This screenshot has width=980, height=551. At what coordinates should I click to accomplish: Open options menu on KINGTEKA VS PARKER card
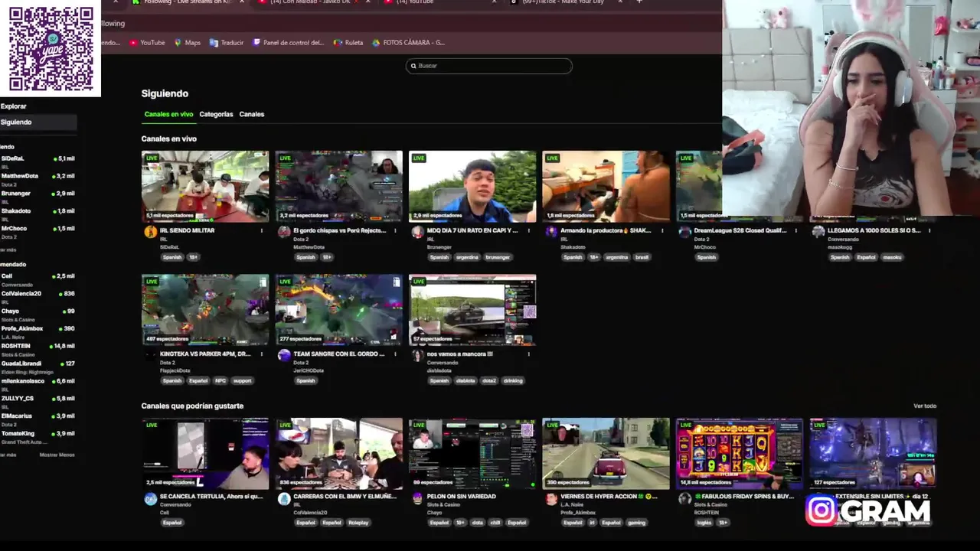coord(262,354)
